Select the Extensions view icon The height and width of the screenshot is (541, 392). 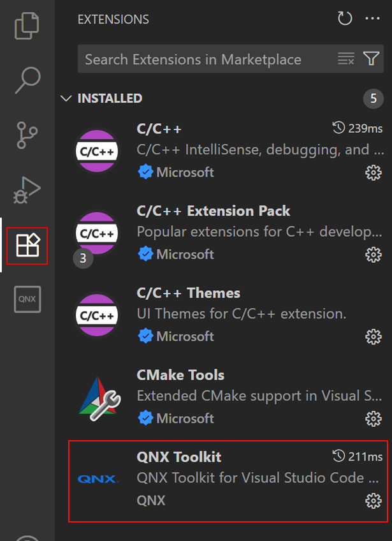(x=27, y=245)
